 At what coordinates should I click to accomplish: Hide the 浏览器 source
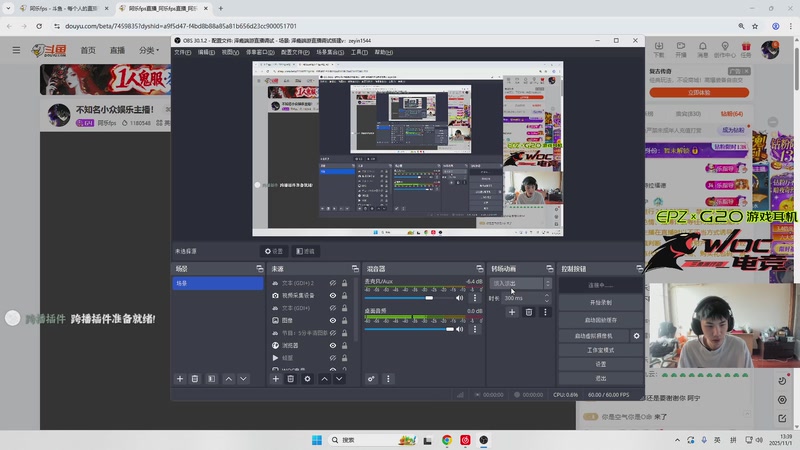pyautogui.click(x=333, y=345)
